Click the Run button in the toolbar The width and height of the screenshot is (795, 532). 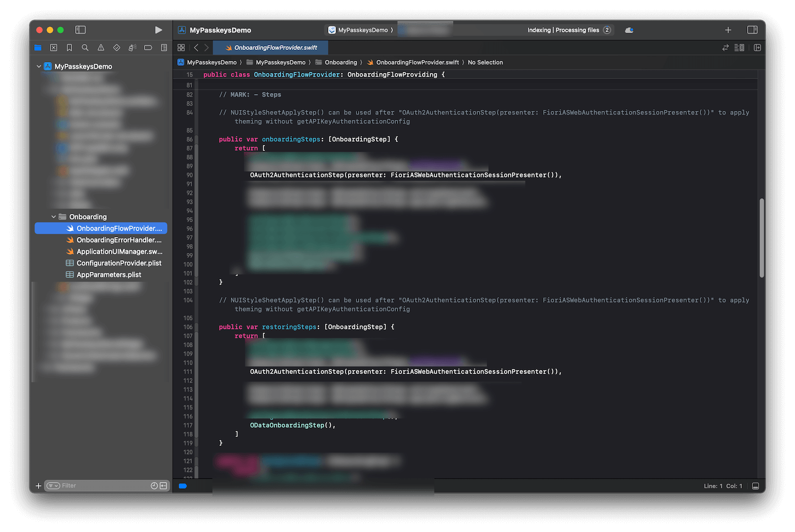159,30
